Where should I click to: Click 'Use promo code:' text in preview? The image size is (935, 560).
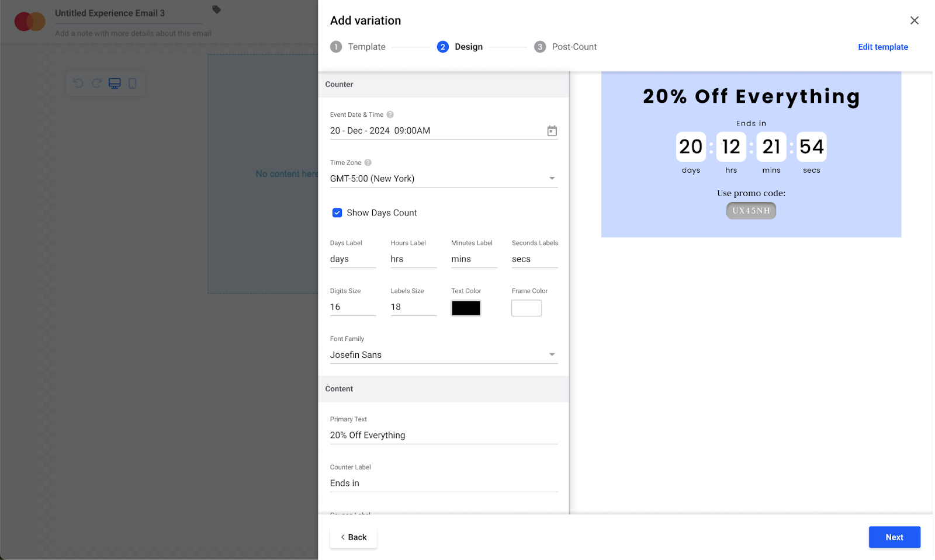pyautogui.click(x=751, y=193)
